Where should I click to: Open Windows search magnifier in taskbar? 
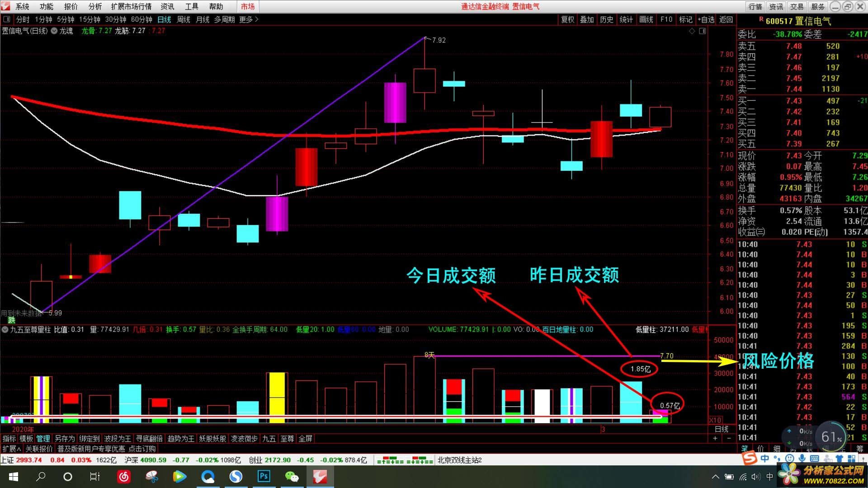tap(41, 477)
